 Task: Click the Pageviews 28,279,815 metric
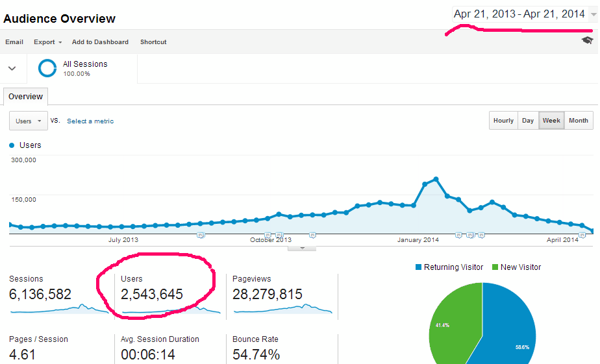tap(267, 294)
